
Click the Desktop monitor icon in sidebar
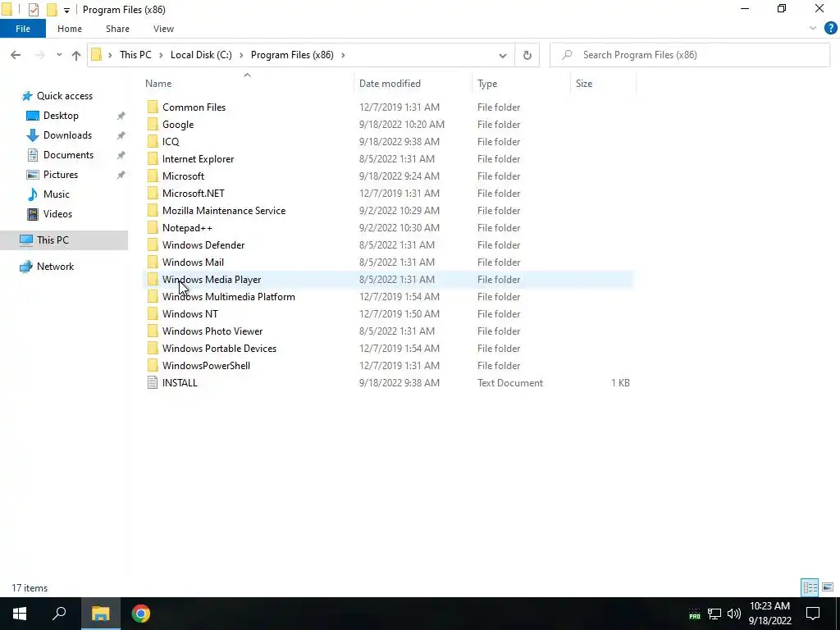(33, 116)
